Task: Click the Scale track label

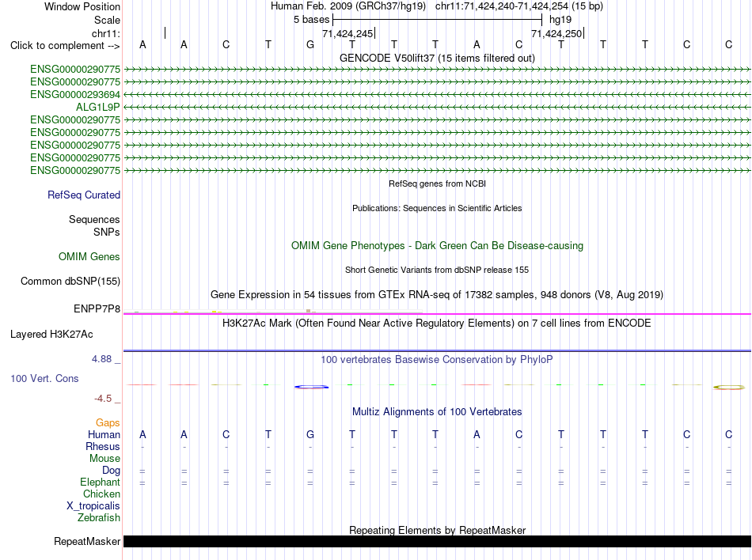Action: 107,20
